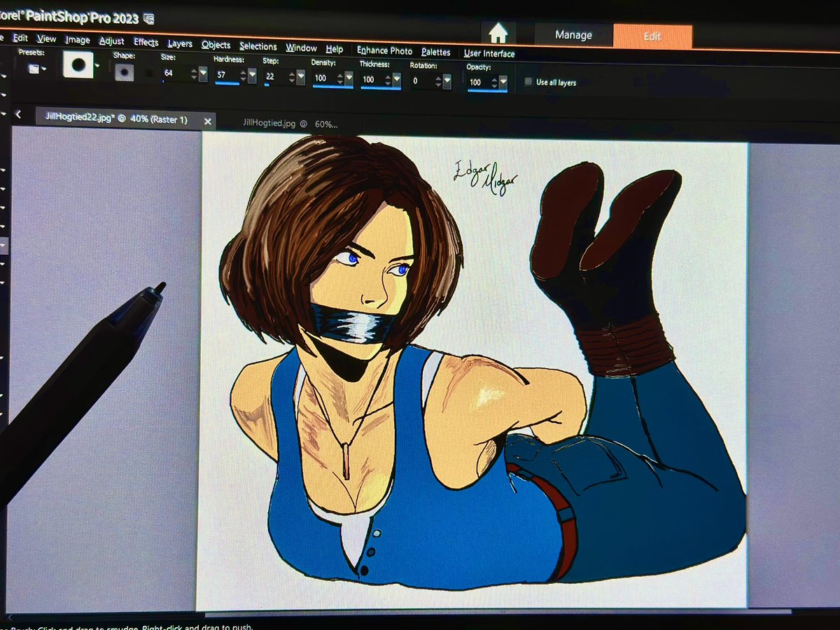Open the Objects menu

click(216, 45)
